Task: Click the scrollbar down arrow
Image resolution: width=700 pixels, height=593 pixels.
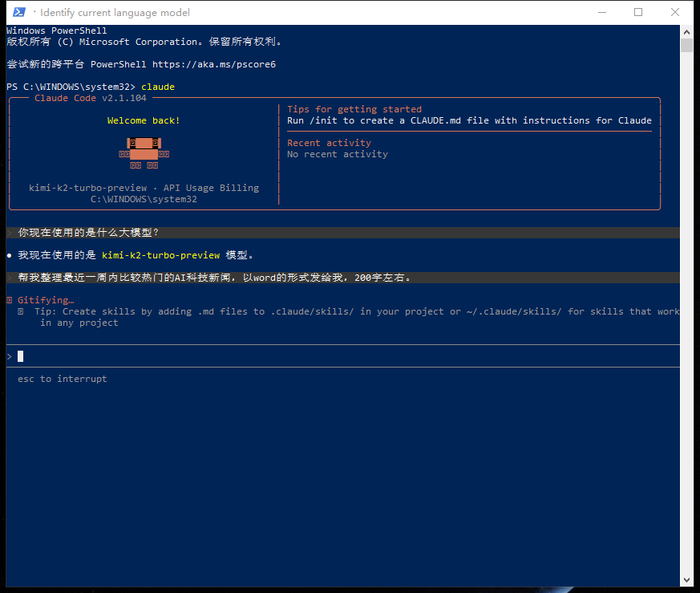Action: (686, 580)
